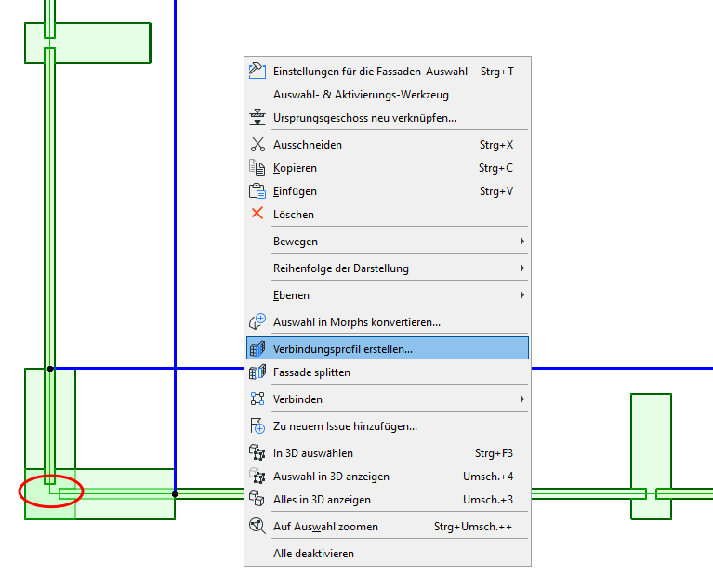This screenshot has height=588, width=713.
Task: Expand the Verbinden submenu arrow
Action: pos(522,399)
